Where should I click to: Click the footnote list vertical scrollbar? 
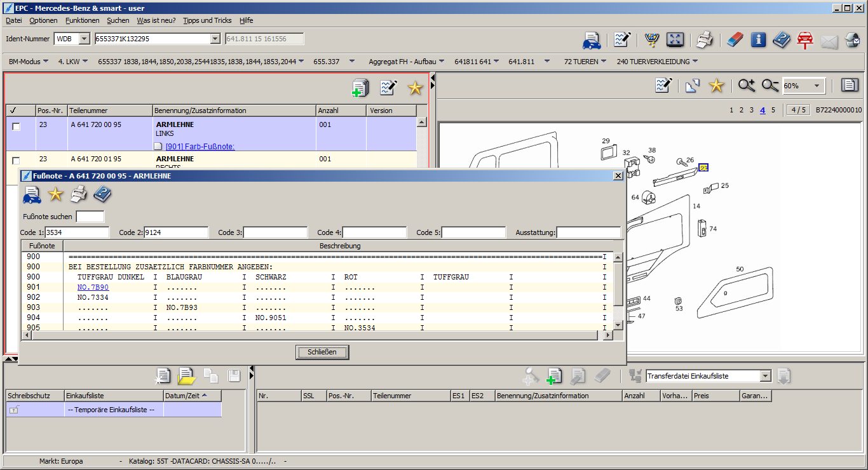tap(618, 291)
